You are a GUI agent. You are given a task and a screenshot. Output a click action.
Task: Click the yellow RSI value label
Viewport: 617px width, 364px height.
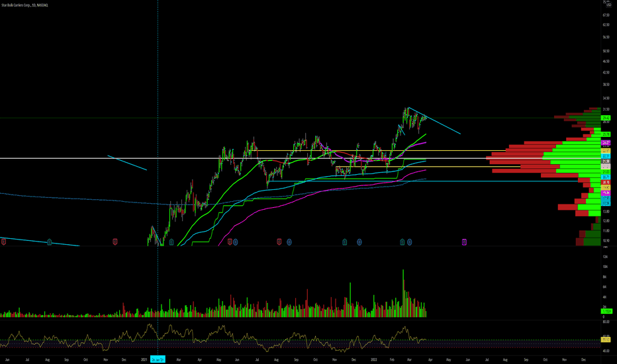coord(606,340)
